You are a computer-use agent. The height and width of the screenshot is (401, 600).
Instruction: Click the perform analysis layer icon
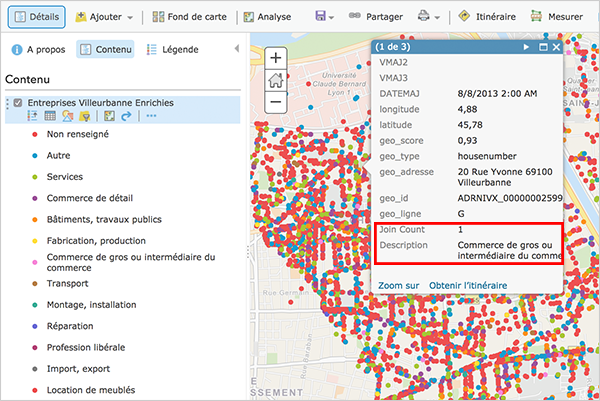(x=109, y=116)
